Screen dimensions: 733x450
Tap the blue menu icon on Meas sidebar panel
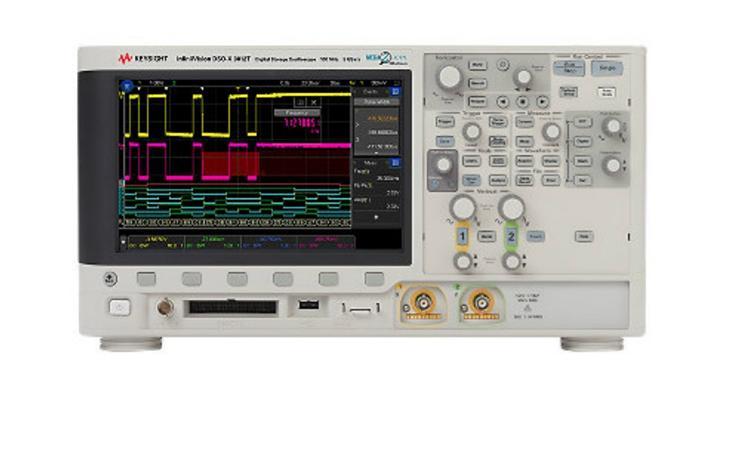point(395,163)
